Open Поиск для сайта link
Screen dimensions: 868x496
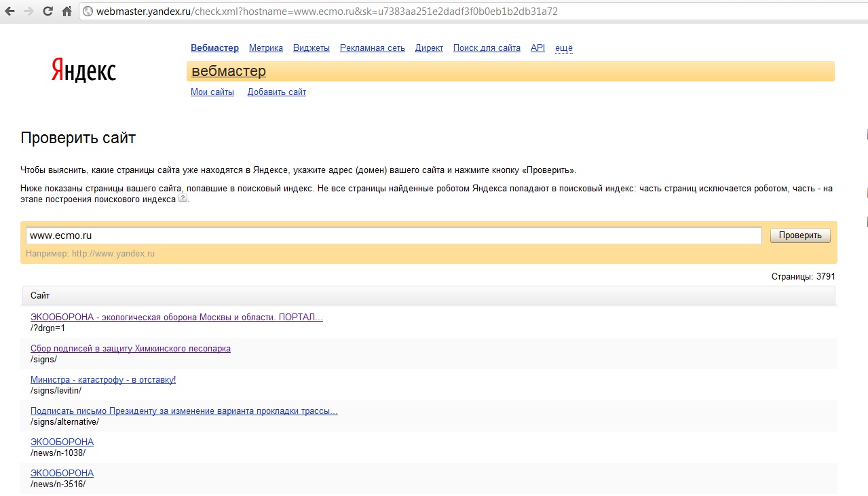(x=487, y=47)
